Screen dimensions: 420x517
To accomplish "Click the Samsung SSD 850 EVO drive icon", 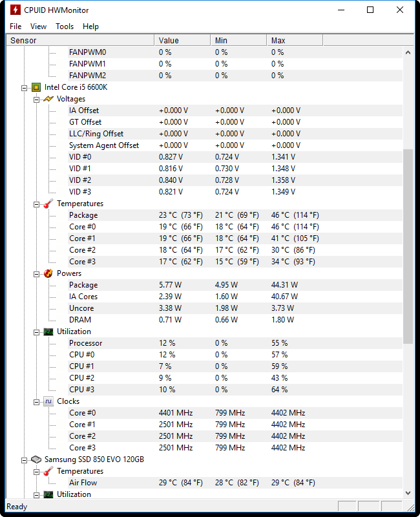I will pos(36,459).
